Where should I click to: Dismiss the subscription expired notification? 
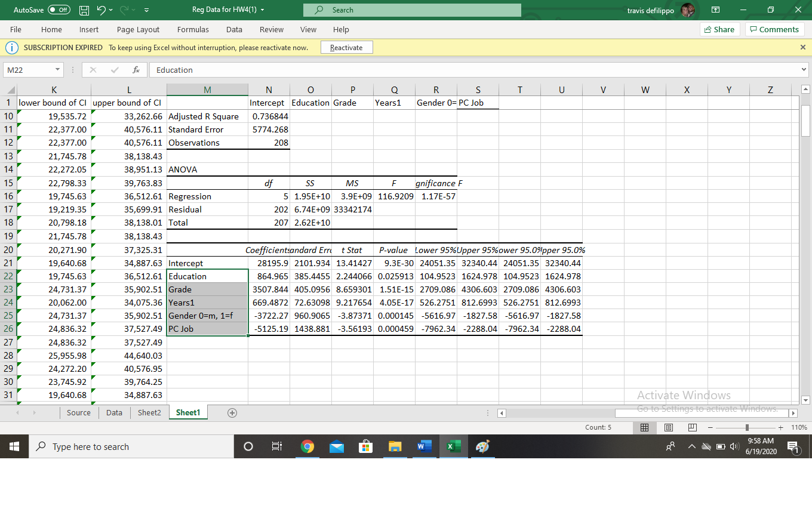(802, 47)
